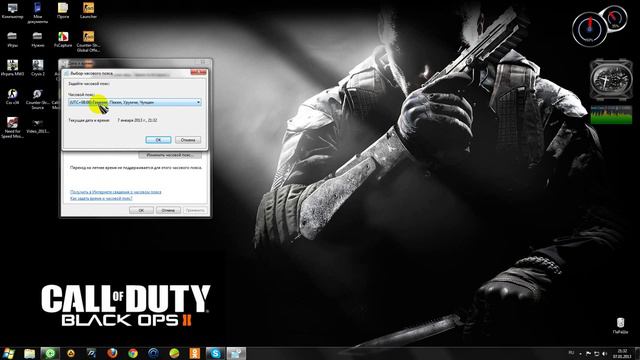Open the internet time zone info link
640x360 pixels.
click(x=116, y=192)
